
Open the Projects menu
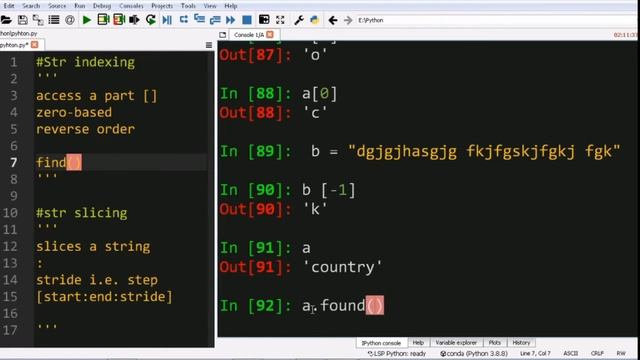162,6
